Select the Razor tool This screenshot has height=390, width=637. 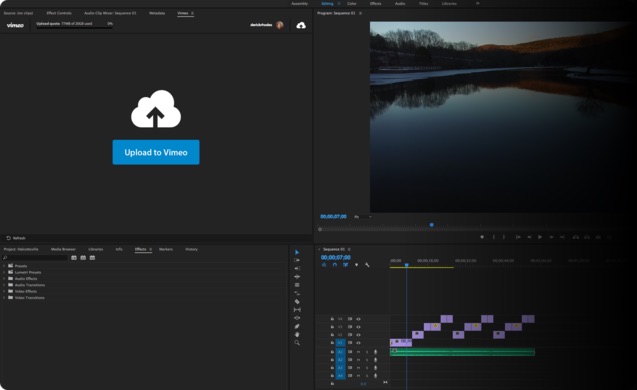pos(297,301)
